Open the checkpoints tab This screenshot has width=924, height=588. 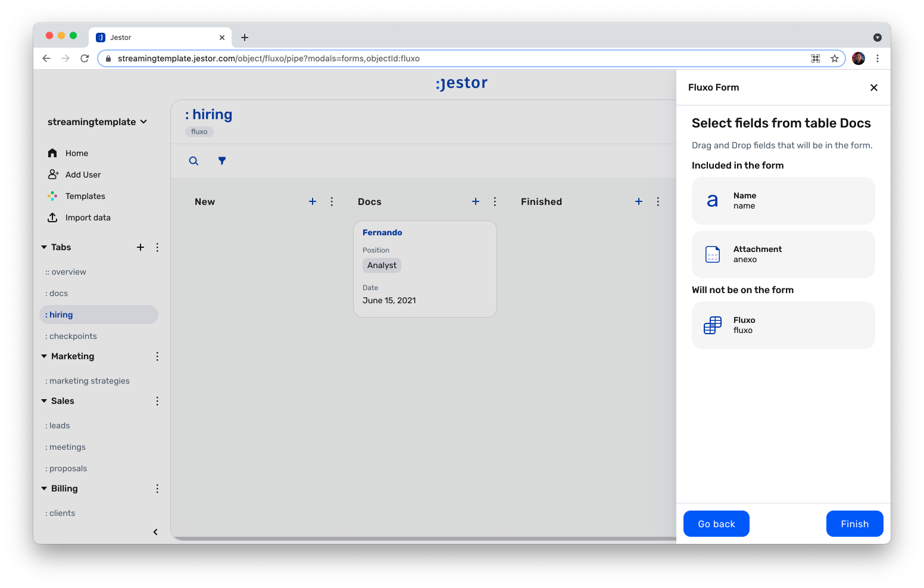71,336
